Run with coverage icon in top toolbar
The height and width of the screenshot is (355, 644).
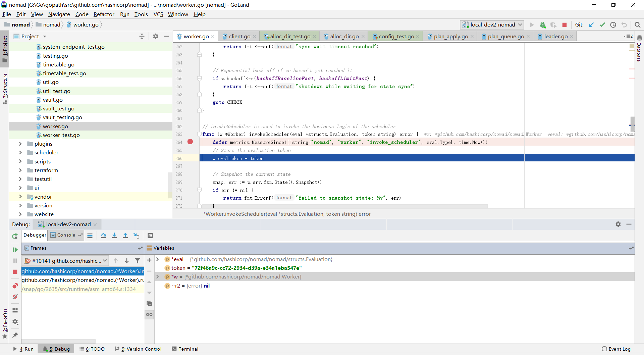[553, 25]
